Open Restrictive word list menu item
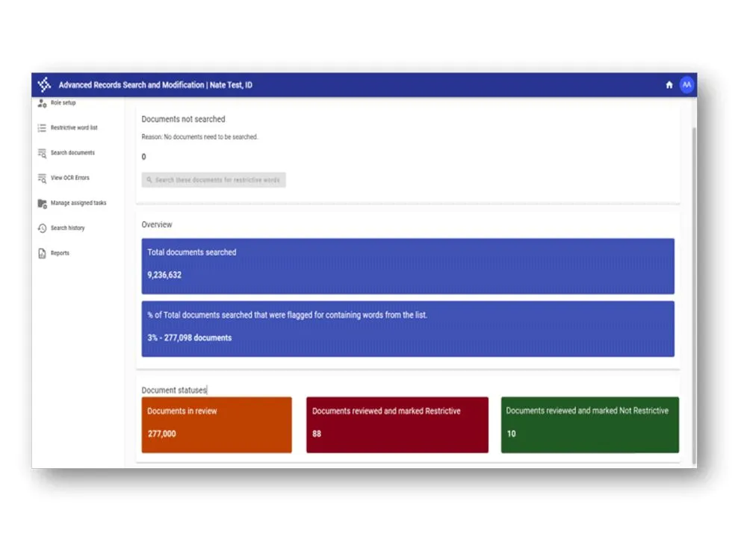The width and height of the screenshot is (747, 560). [74, 128]
